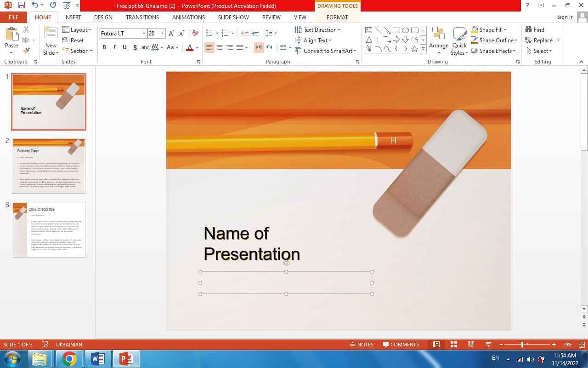Open the ANIMATIONS ribbon tab

[188, 17]
